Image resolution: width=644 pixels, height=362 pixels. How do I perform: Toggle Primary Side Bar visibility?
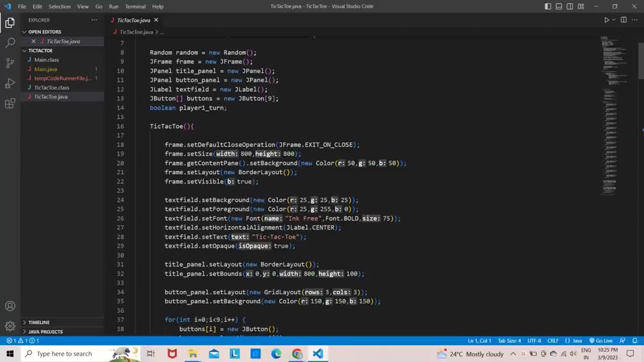tap(548, 7)
